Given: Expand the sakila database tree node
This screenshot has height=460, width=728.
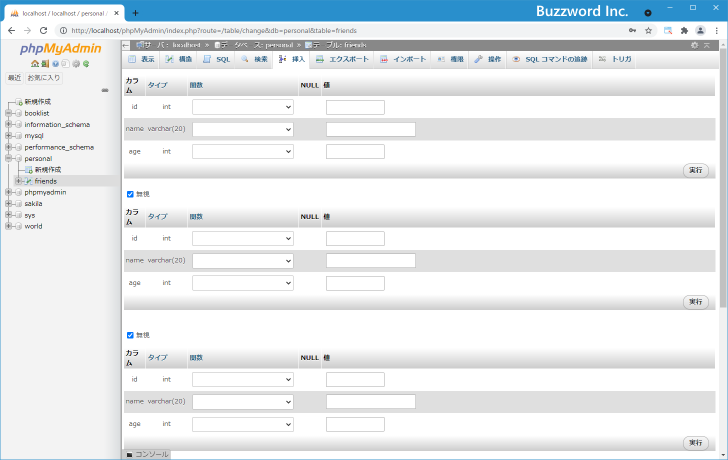Looking at the screenshot, I should click(x=8, y=203).
